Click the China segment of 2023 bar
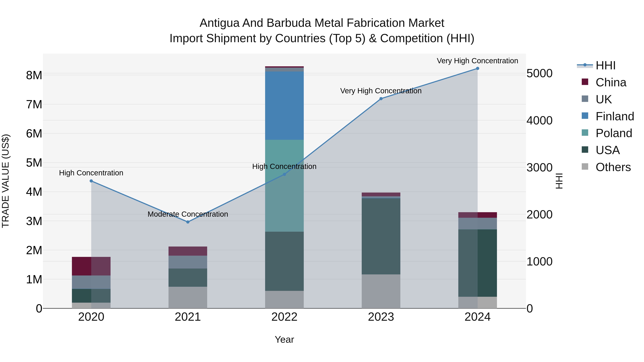Viewport: 644px width, 362px height. tap(381, 195)
